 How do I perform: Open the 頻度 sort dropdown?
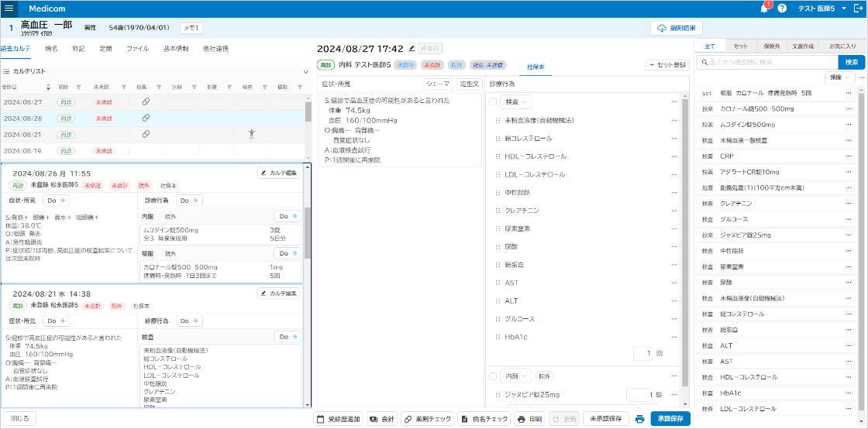click(840, 78)
